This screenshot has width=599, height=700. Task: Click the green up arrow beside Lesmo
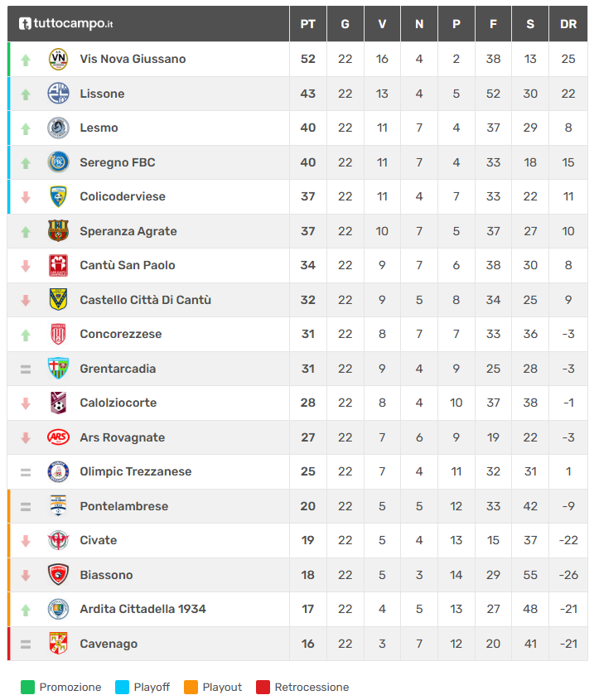pyautogui.click(x=26, y=128)
